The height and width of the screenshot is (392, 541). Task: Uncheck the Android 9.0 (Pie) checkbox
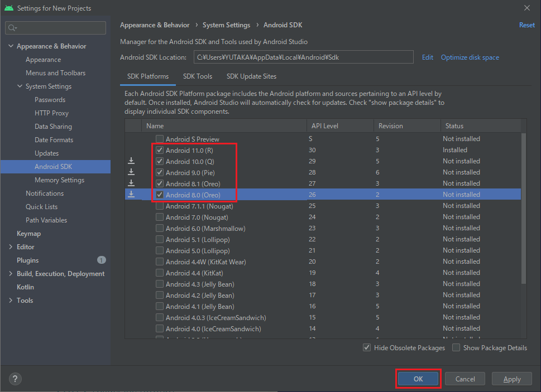pyautogui.click(x=160, y=172)
